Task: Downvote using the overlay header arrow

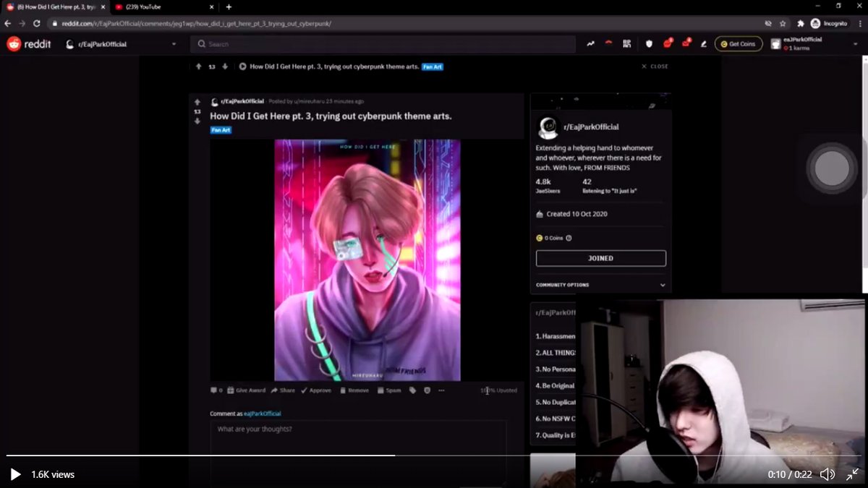Action: [x=225, y=67]
